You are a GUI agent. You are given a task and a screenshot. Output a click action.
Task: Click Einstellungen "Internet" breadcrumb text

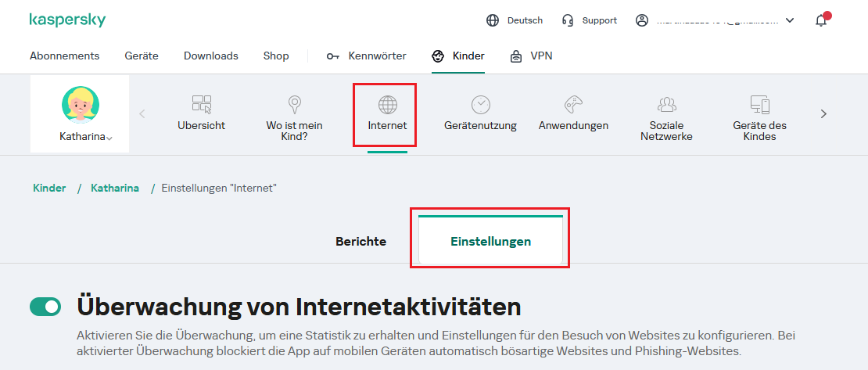pos(219,189)
